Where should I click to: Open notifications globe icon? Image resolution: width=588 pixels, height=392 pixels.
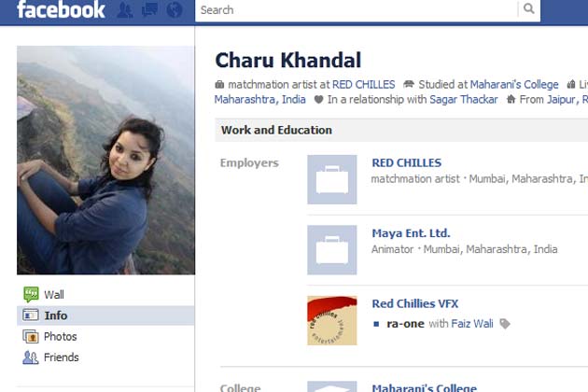[175, 9]
